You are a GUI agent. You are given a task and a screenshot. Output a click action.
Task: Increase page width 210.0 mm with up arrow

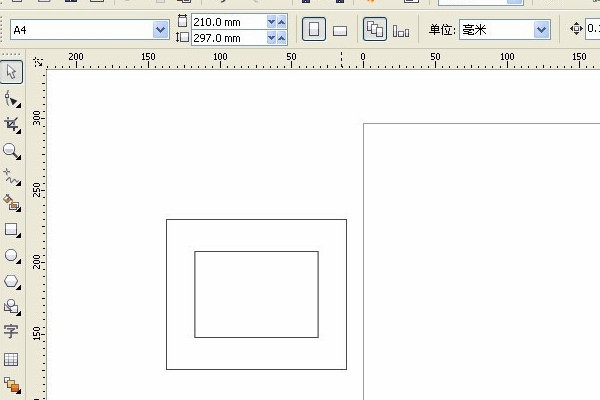point(282,22)
